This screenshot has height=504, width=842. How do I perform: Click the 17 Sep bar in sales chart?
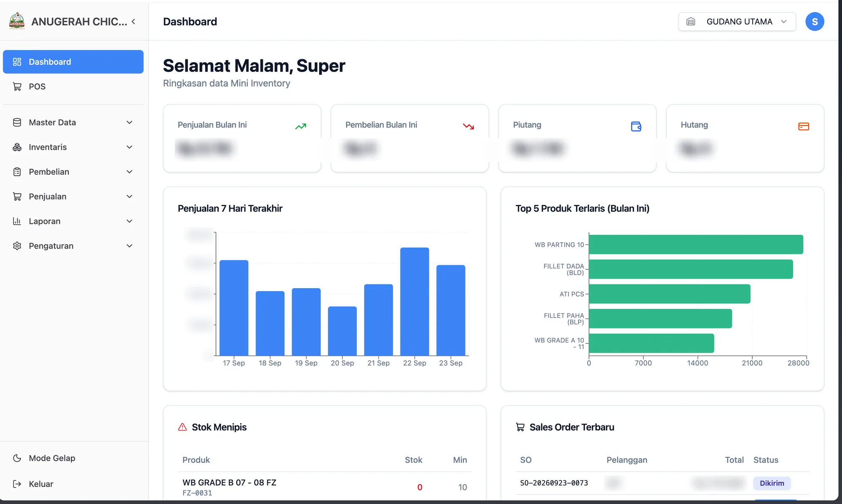click(234, 308)
